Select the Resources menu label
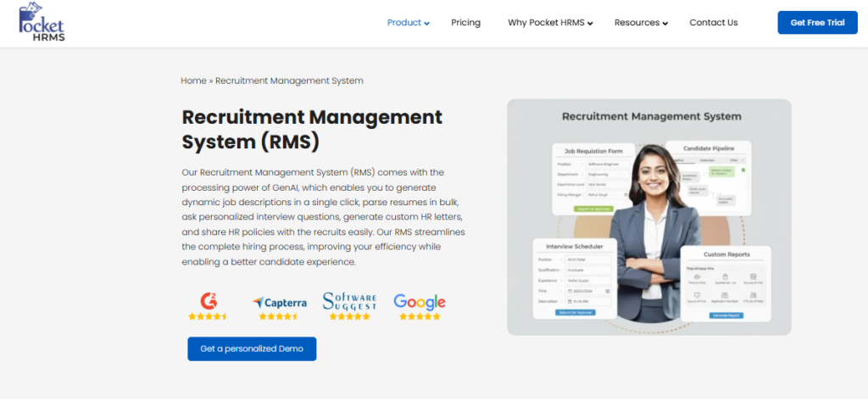This screenshot has width=868, height=401. tap(637, 23)
